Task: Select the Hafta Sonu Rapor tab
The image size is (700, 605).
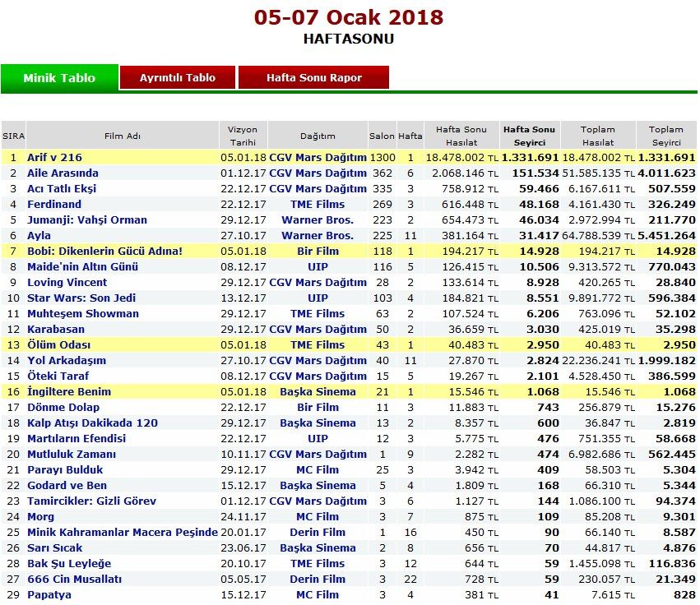Action: (313, 78)
